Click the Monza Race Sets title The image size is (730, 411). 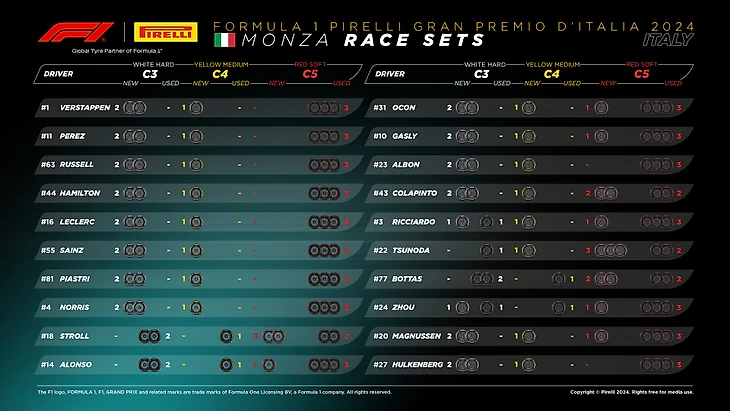pyautogui.click(x=363, y=40)
